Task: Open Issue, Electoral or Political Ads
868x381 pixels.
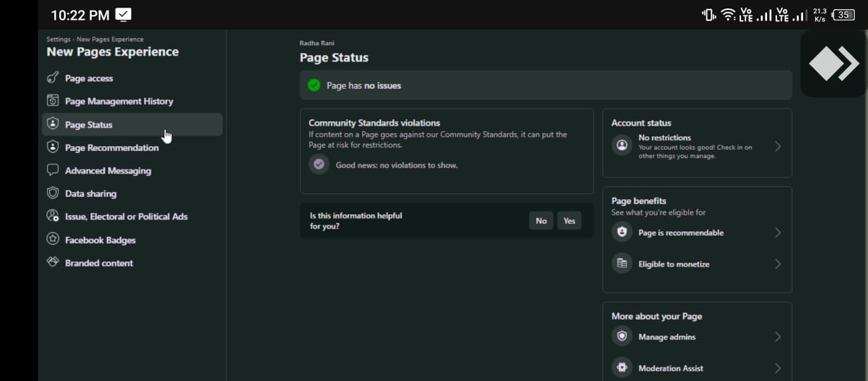Action: (133, 217)
